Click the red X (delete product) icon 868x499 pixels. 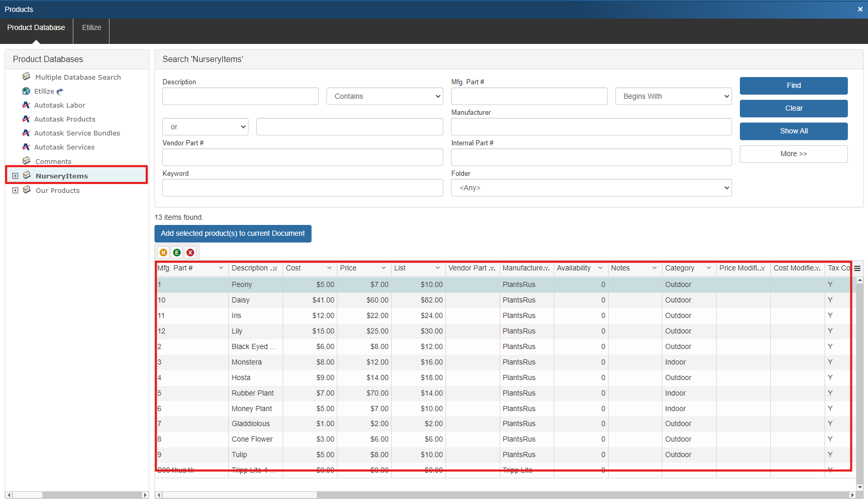190,252
